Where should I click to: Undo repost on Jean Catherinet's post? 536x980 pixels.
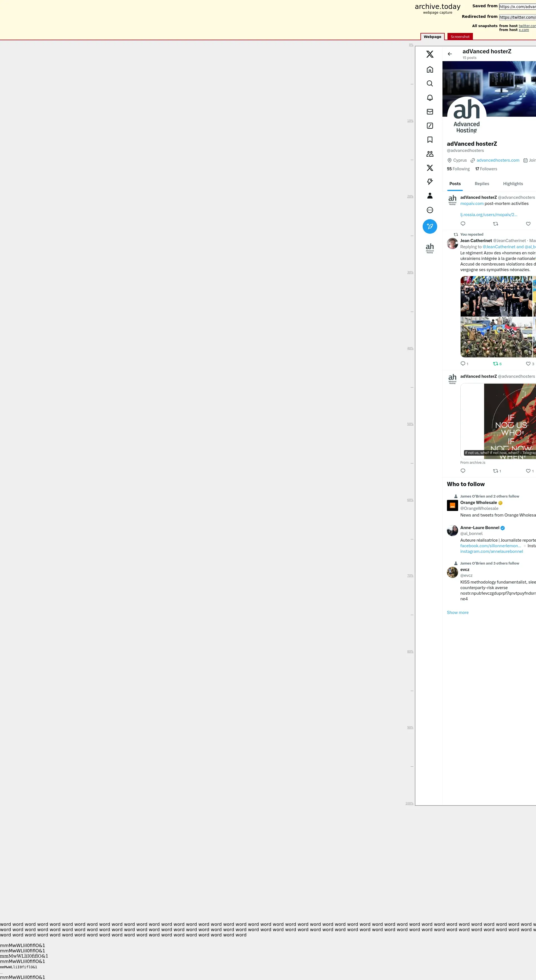point(496,364)
